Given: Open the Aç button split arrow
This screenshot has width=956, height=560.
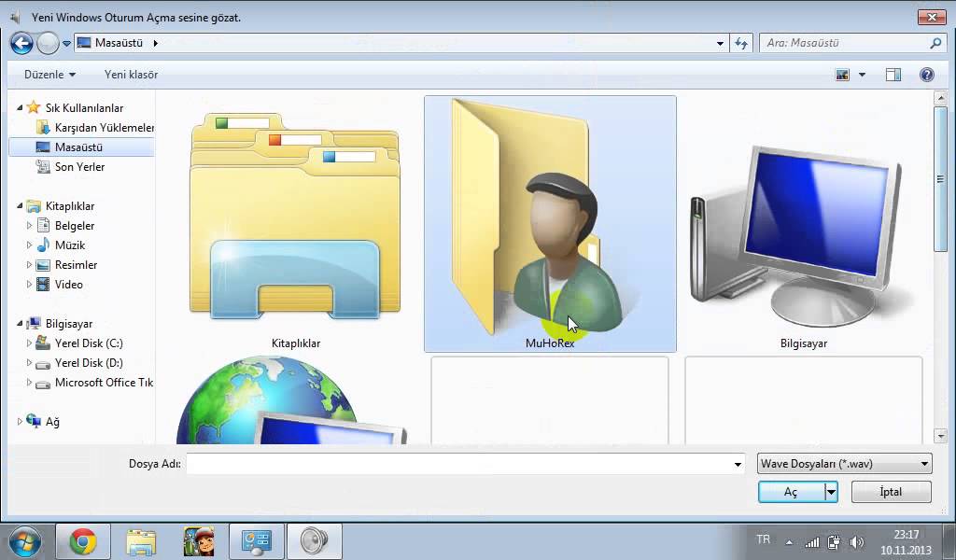Looking at the screenshot, I should tap(832, 492).
